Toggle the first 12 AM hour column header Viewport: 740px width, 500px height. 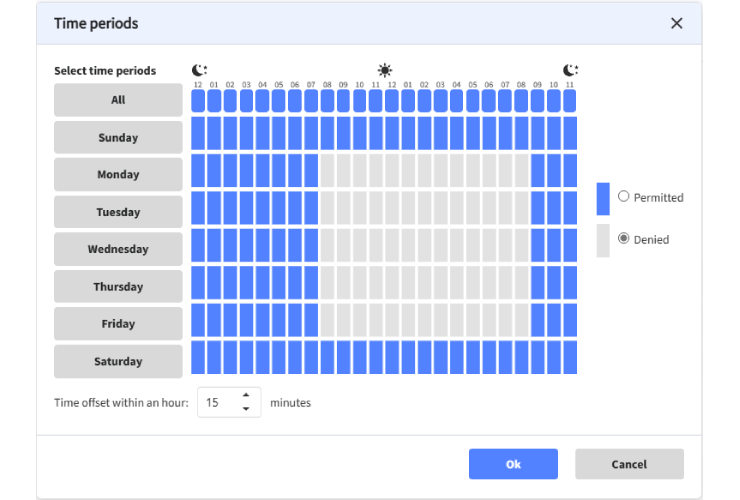click(198, 100)
